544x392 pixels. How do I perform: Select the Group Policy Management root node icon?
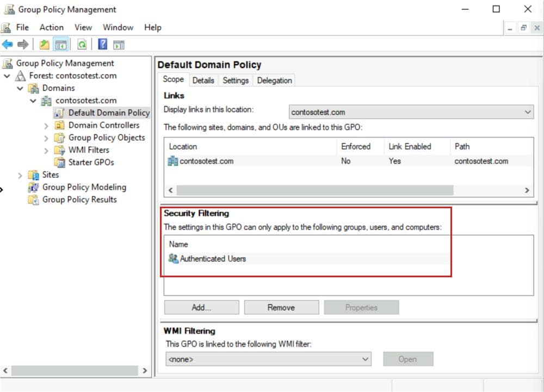8,63
